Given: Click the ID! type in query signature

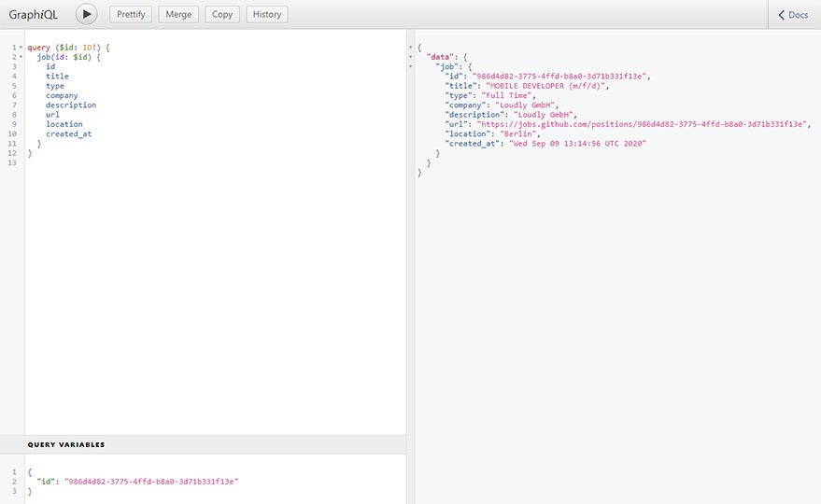Looking at the screenshot, I should (89, 48).
